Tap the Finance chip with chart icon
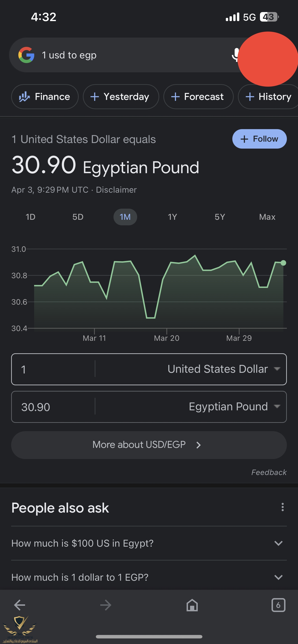This screenshot has height=644, width=298. pyautogui.click(x=45, y=96)
